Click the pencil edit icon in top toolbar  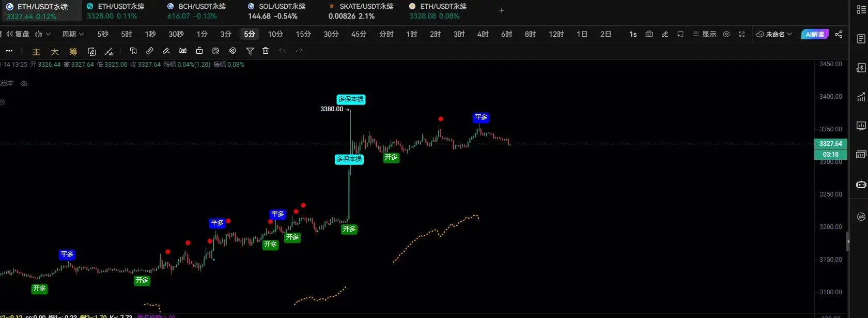pyautogui.click(x=665, y=34)
